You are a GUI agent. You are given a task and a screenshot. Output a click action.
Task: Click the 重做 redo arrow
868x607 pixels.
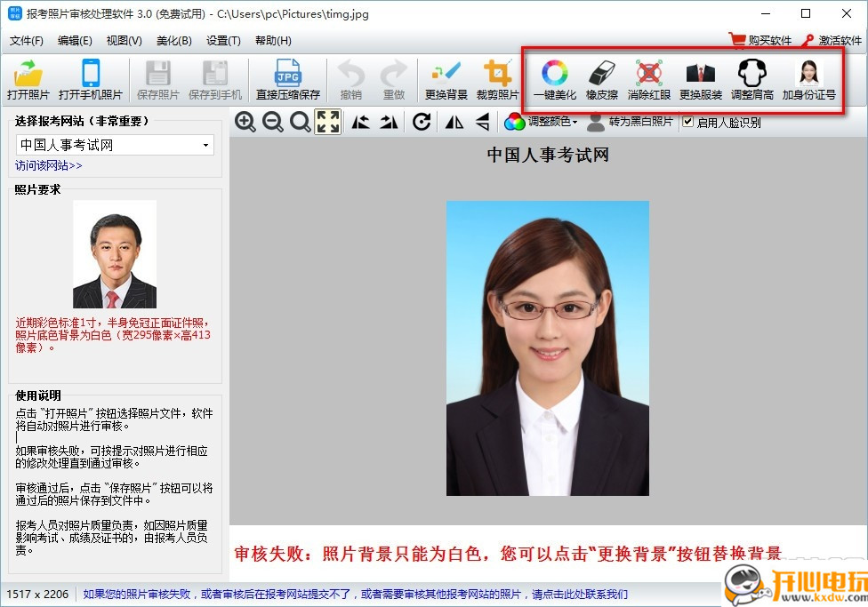pos(394,73)
